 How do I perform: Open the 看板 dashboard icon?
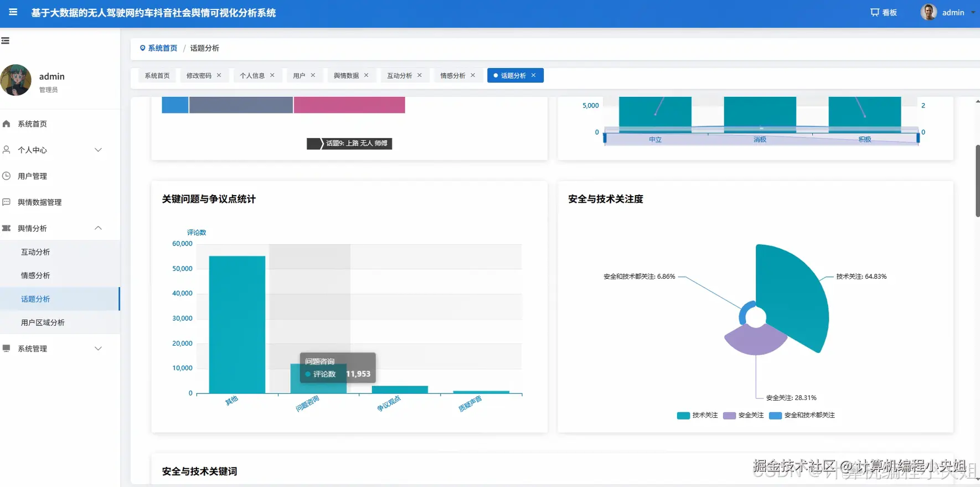pos(875,12)
